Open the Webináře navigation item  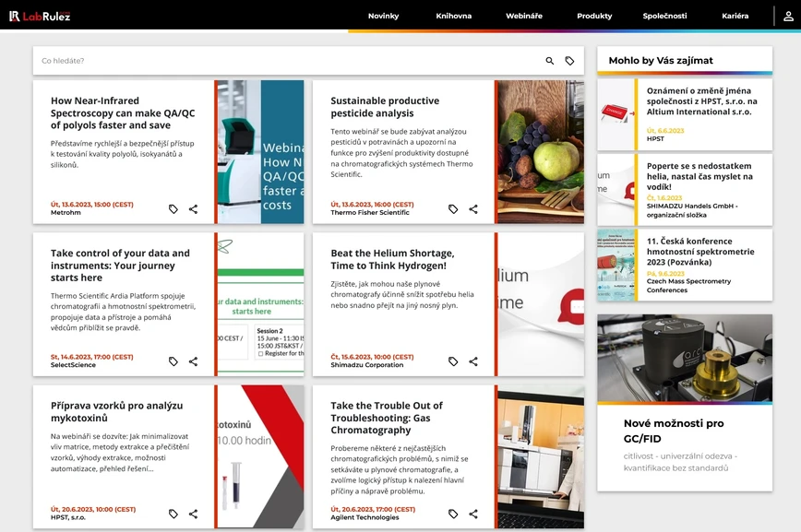point(523,15)
